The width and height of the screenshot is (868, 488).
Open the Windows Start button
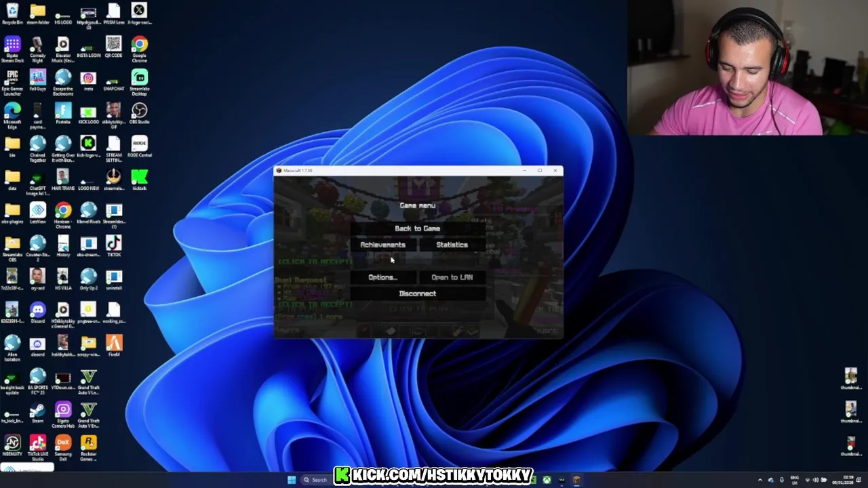click(x=292, y=480)
